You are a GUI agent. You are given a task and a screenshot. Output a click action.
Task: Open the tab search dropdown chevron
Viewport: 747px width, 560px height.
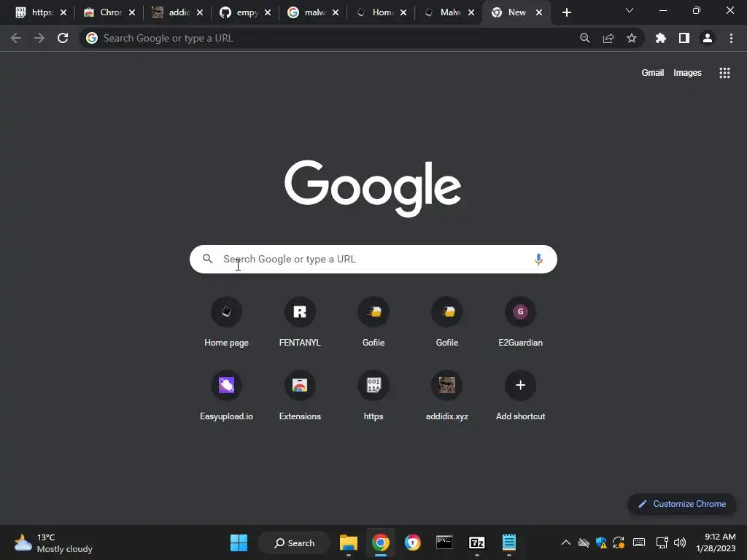point(630,10)
